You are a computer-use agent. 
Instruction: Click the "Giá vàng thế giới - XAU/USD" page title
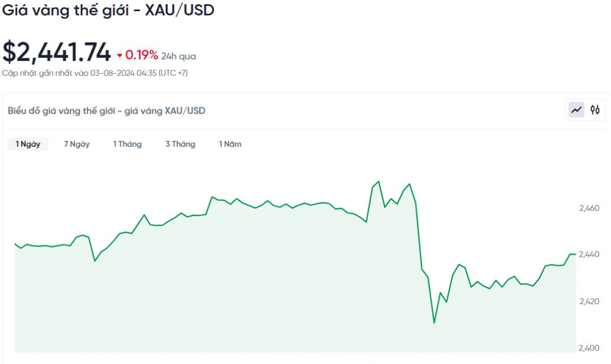click(108, 10)
